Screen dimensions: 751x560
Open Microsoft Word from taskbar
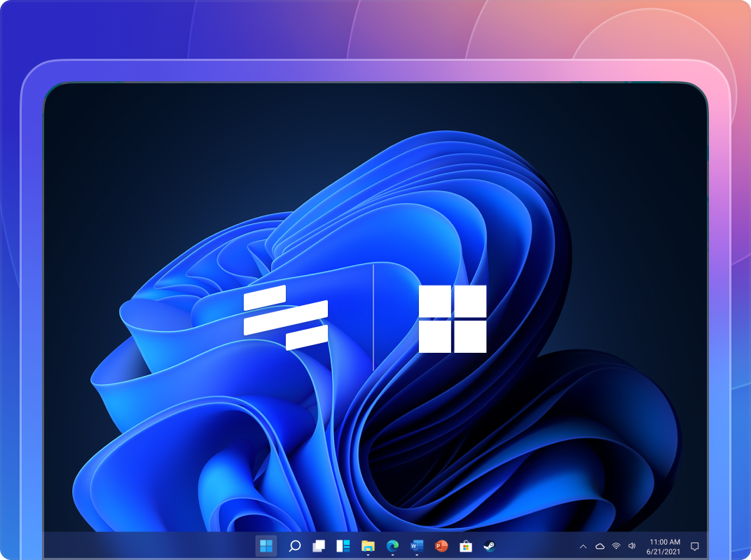(417, 545)
